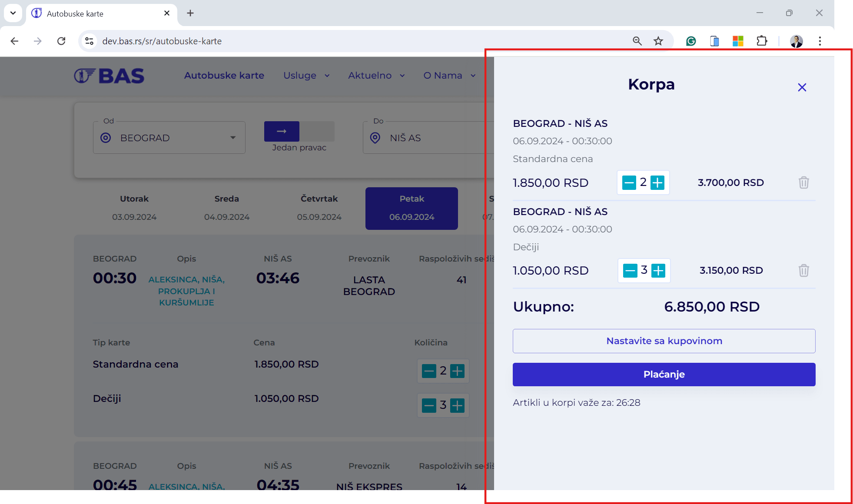
Task: Click Nastavite sa kupovinom button
Action: pos(664,341)
